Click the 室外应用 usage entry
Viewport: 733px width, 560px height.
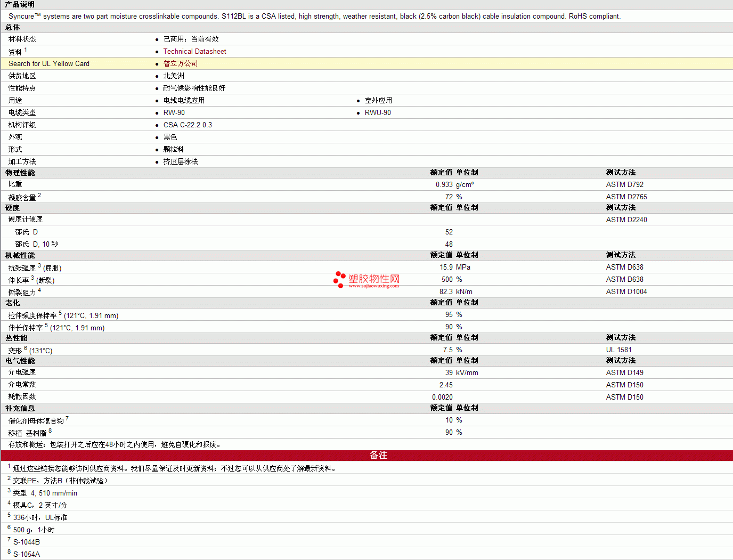point(378,101)
